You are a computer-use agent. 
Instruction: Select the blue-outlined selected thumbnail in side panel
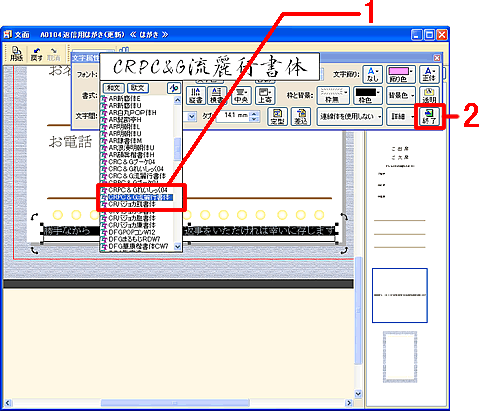pyautogui.click(x=400, y=295)
